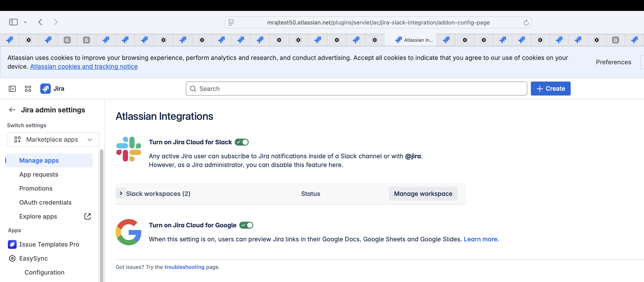The width and height of the screenshot is (644, 282).
Task: Click the Safari sidebar toggle icon
Action: (x=13, y=22)
